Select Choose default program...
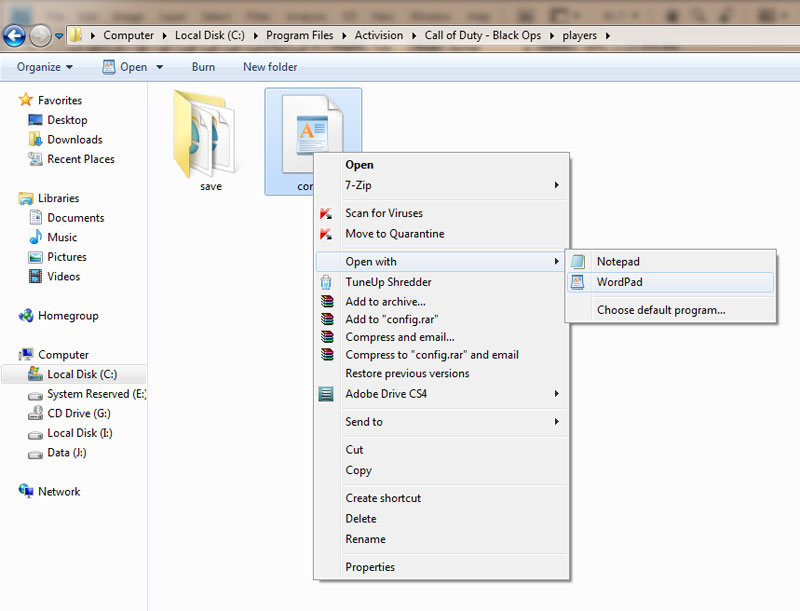800x611 pixels. 670,310
